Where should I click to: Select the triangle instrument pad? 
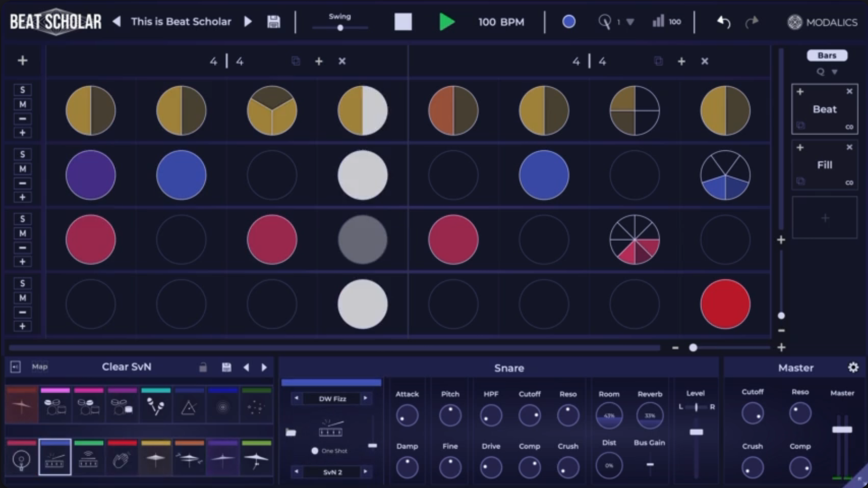point(189,408)
